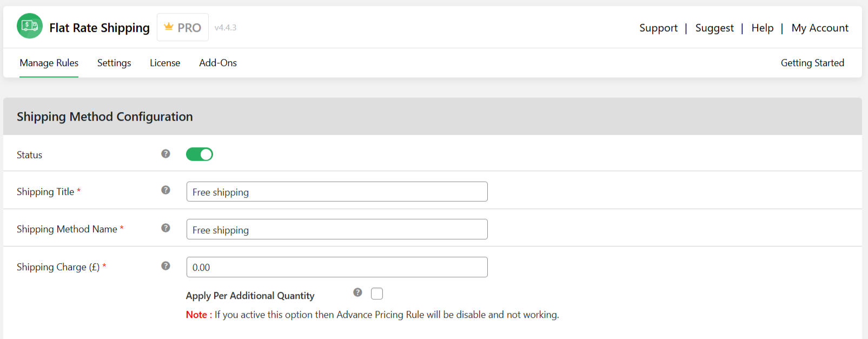Turn off the Status toggle switch
Screen dimensions: 868x339
(200, 154)
